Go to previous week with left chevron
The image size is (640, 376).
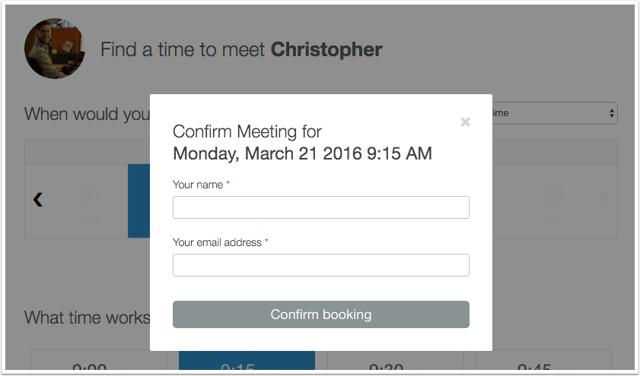pos(38,199)
